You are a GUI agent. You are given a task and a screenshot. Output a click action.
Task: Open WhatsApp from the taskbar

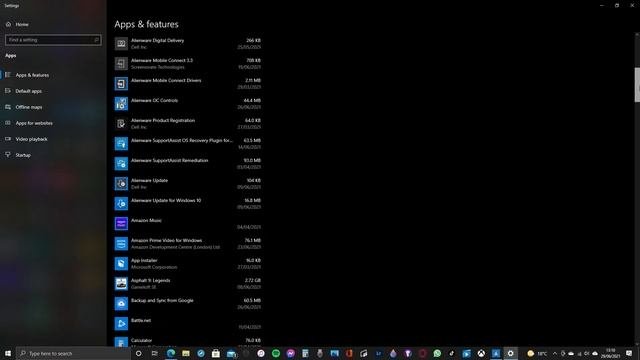coord(437,353)
